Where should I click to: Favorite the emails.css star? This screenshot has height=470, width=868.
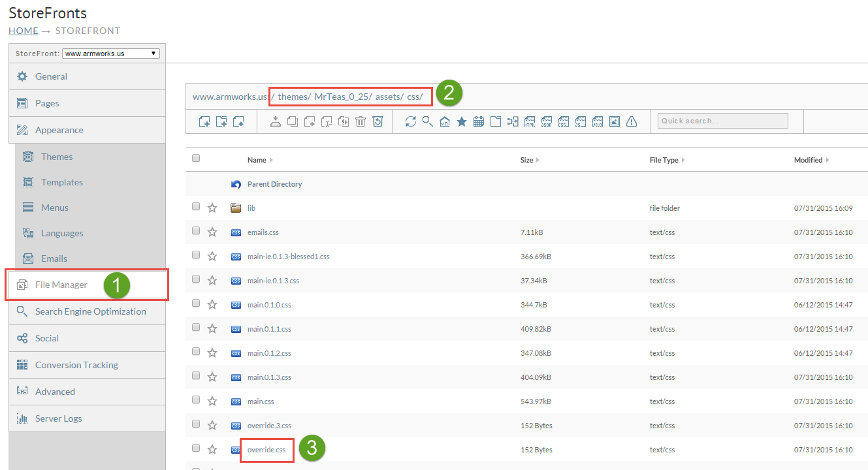(x=212, y=232)
